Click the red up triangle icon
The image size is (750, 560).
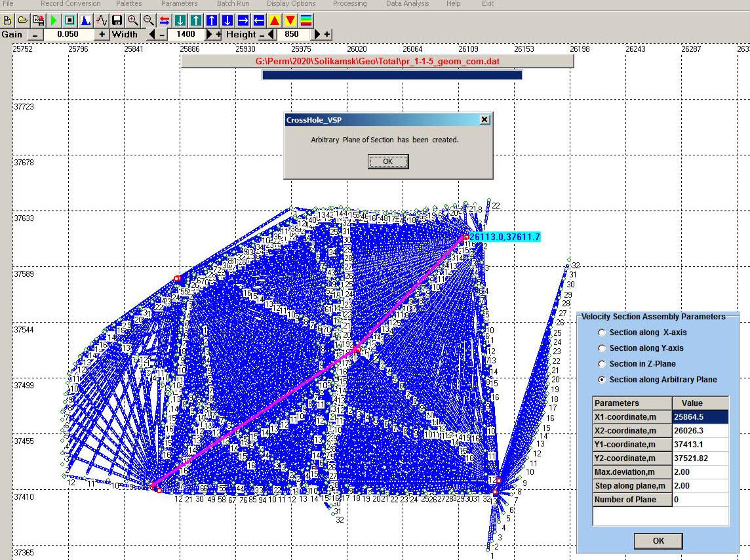[275, 20]
